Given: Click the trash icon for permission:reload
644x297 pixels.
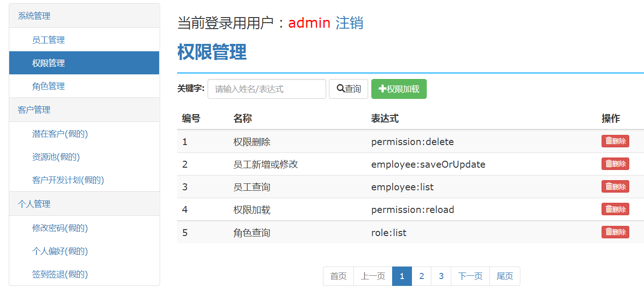Looking at the screenshot, I should point(608,209).
